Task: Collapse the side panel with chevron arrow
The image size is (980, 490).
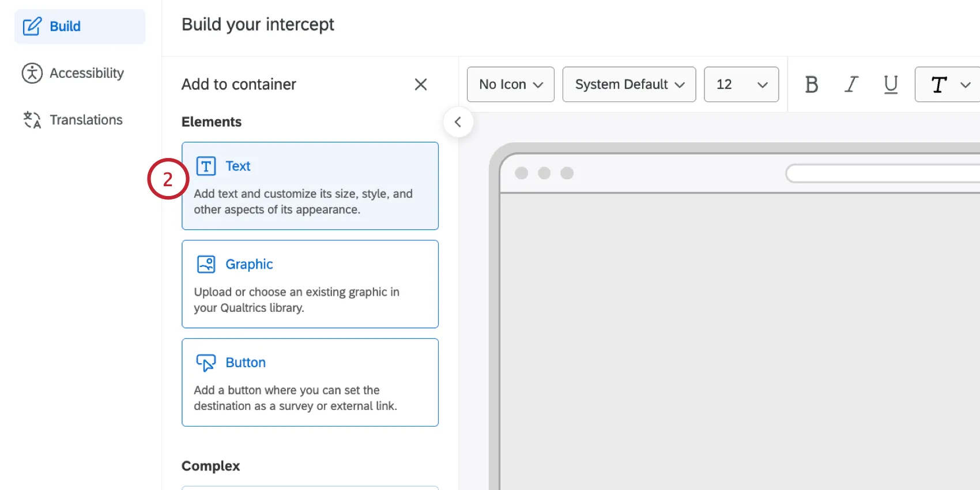Action: (458, 122)
